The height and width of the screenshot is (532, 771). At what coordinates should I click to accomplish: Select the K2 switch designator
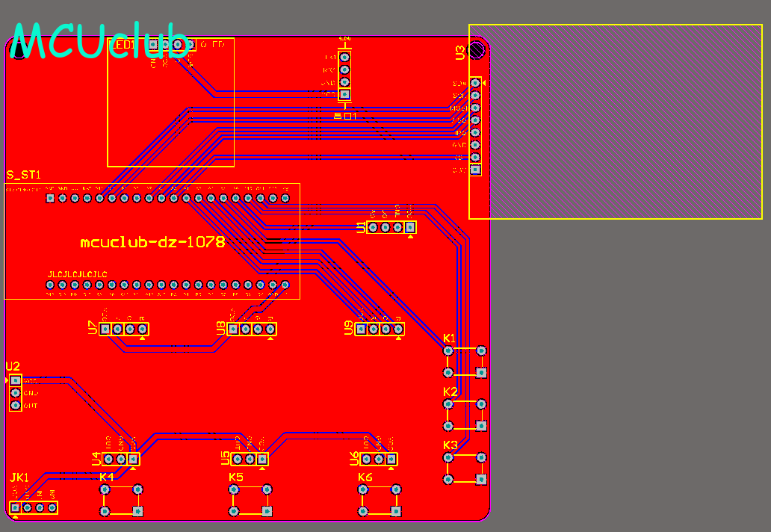(x=450, y=392)
